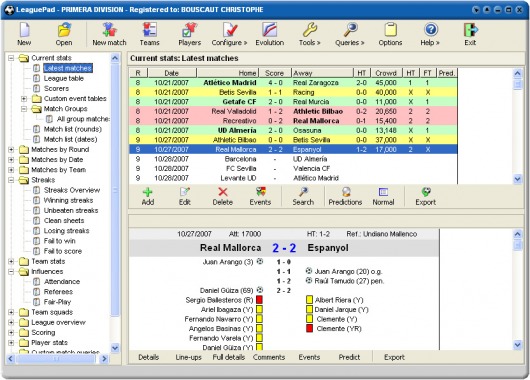530x380 pixels.
Task: Click the tree panel scroll right arrow
Action: pyautogui.click(x=104, y=358)
